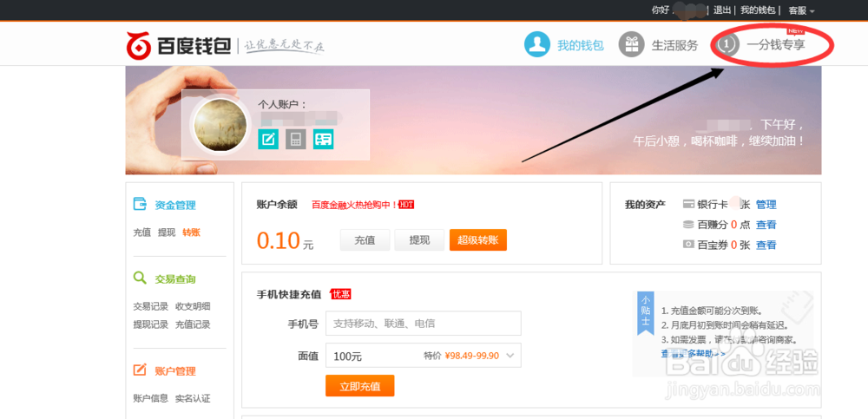
Task: Click 我的钱包 link in top bar
Action: 758,10
